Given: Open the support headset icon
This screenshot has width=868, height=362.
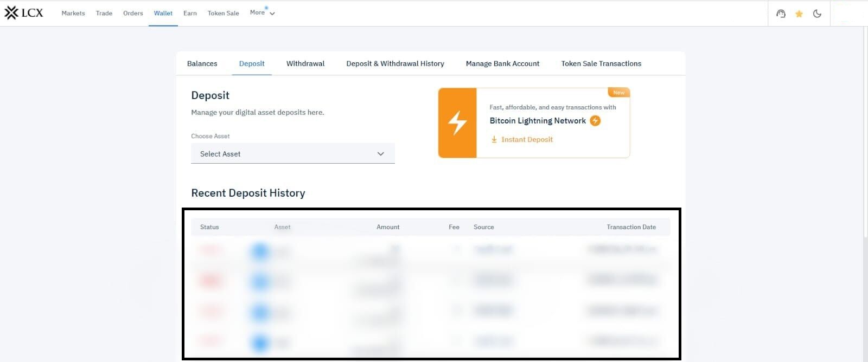Looking at the screenshot, I should (x=781, y=14).
